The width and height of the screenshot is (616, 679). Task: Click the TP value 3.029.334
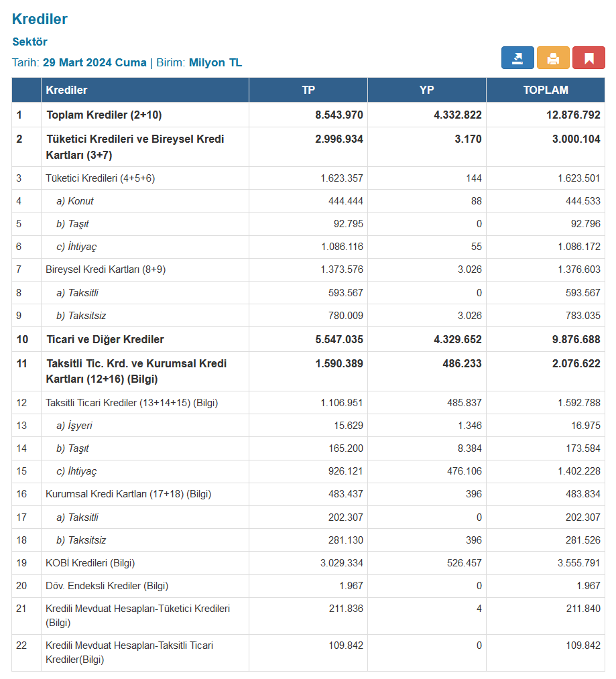click(342, 563)
